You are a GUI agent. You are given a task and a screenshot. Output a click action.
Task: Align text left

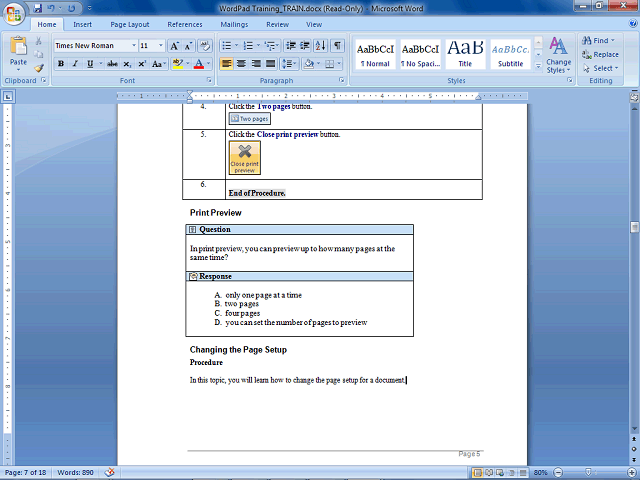pyautogui.click(x=227, y=64)
